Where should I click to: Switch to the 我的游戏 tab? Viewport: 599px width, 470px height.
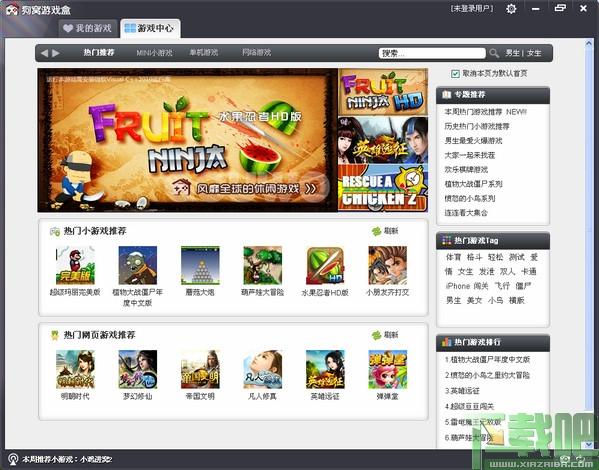(x=87, y=28)
